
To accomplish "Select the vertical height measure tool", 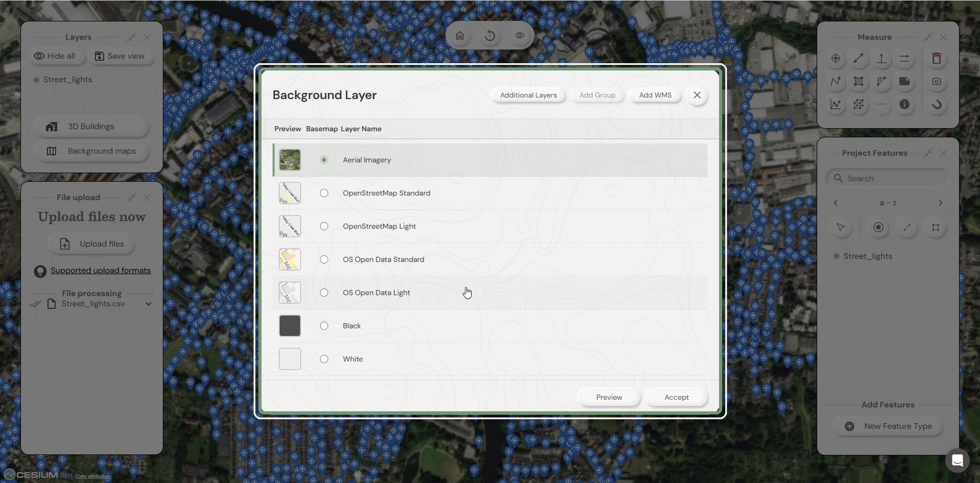I will pyautogui.click(x=881, y=58).
